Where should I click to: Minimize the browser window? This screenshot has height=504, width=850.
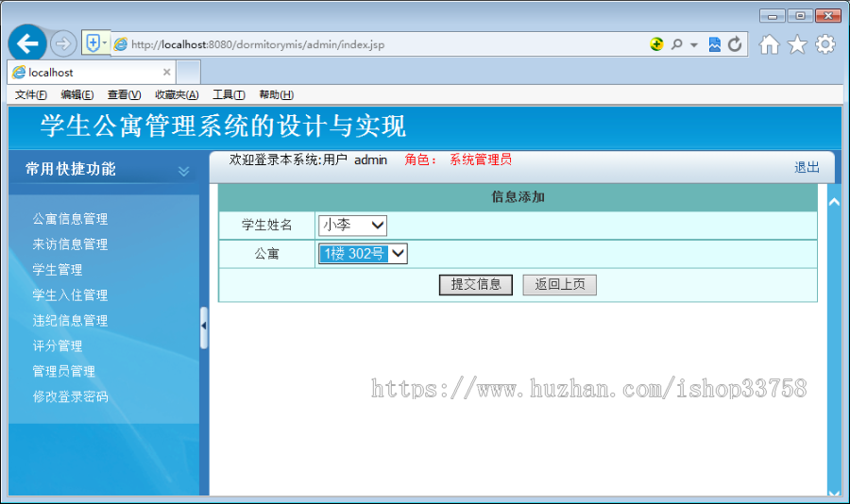pyautogui.click(x=773, y=16)
